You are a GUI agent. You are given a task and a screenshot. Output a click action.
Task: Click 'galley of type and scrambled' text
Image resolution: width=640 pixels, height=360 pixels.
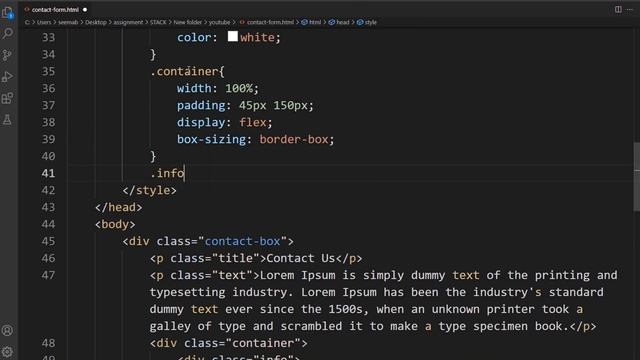pos(246,326)
